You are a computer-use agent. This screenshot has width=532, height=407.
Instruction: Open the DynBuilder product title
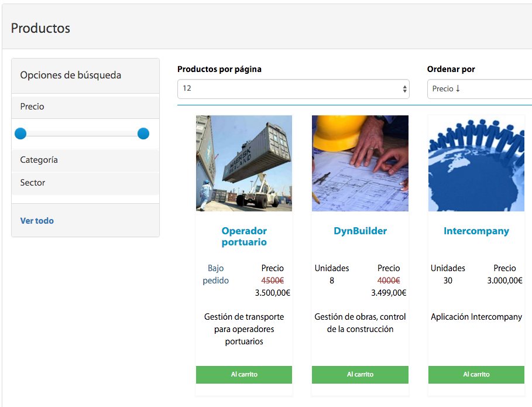360,231
